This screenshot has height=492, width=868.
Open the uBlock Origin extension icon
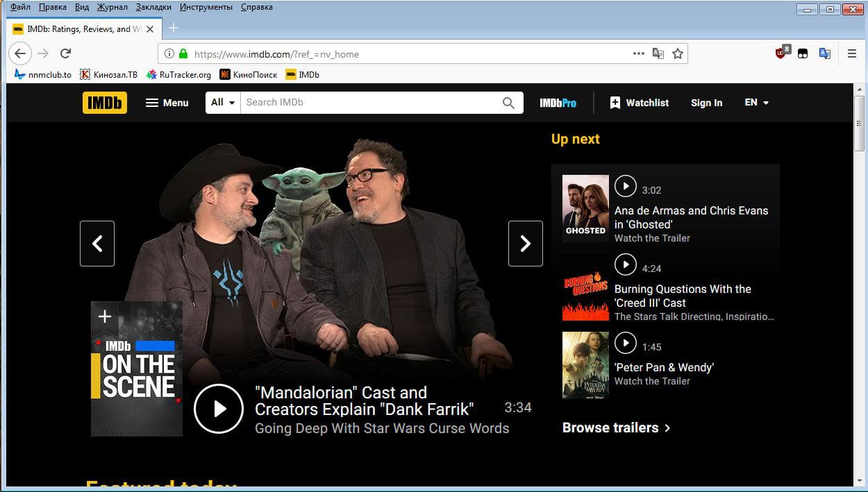(x=782, y=53)
